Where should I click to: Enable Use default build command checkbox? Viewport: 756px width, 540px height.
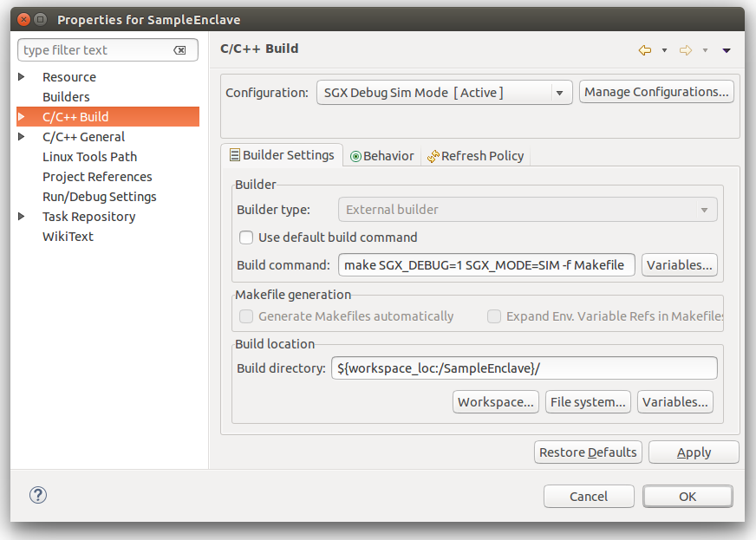[246, 237]
